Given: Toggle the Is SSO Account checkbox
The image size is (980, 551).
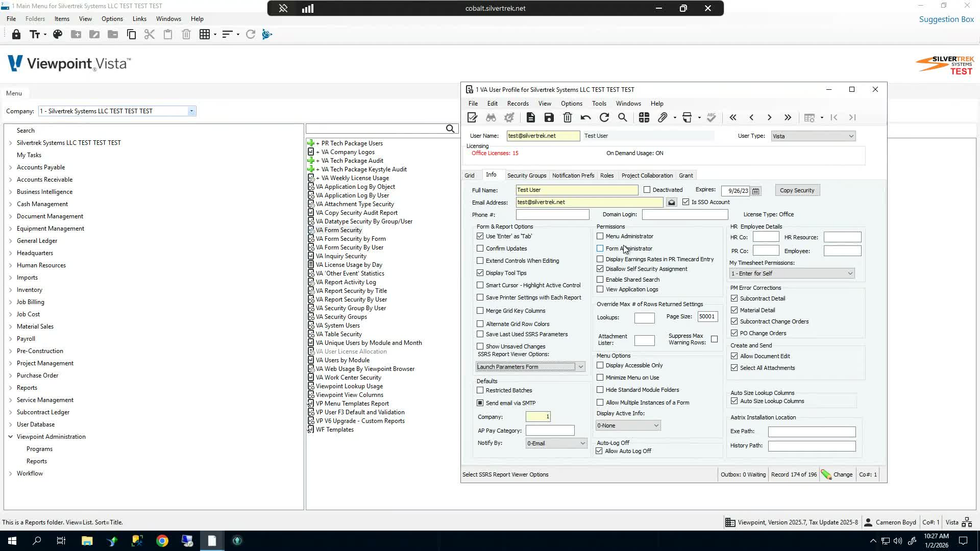Looking at the screenshot, I should click(686, 202).
